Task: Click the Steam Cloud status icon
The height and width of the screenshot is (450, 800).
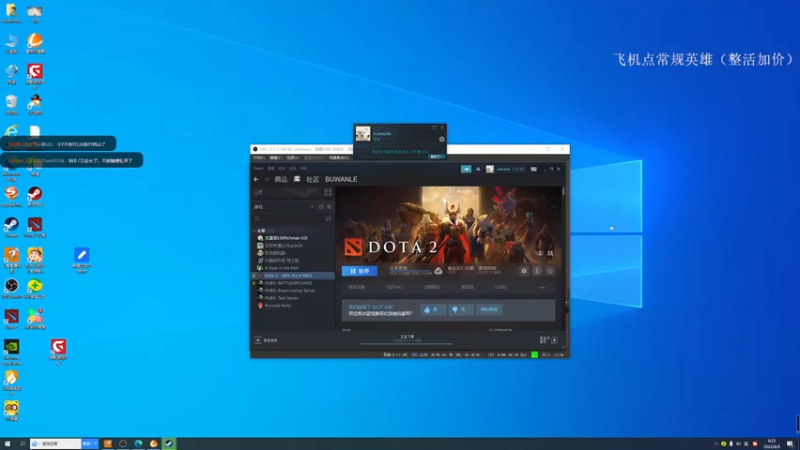Action: (438, 270)
